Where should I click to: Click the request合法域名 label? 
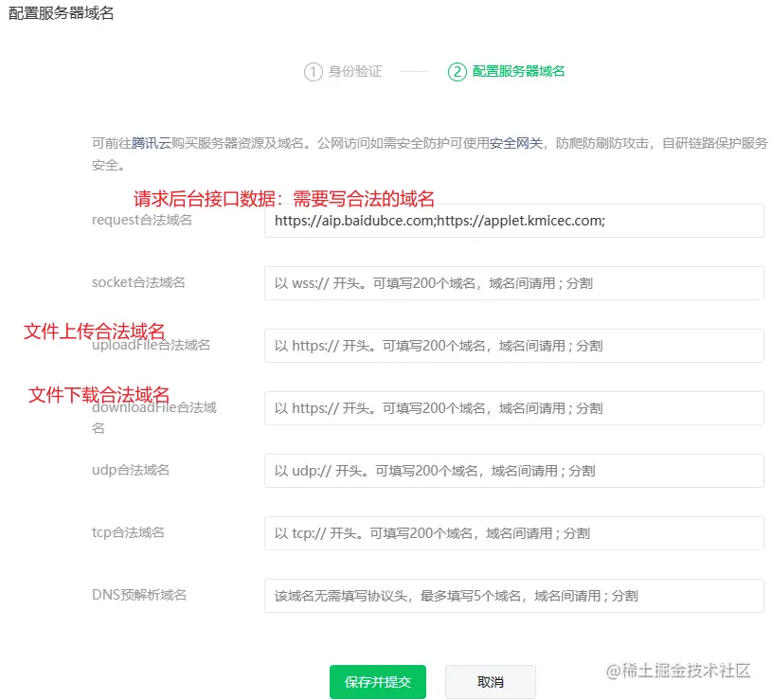click(142, 220)
